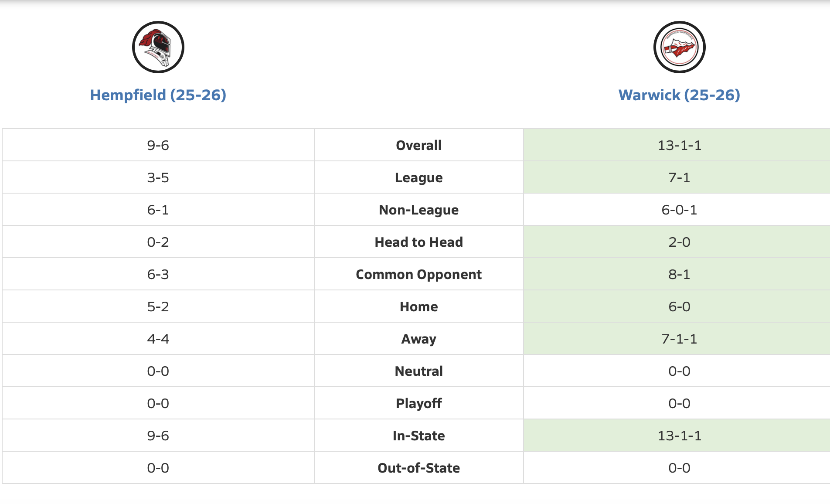This screenshot has height=504, width=830.
Task: Select the Out-of-State row label
Action: point(418,468)
